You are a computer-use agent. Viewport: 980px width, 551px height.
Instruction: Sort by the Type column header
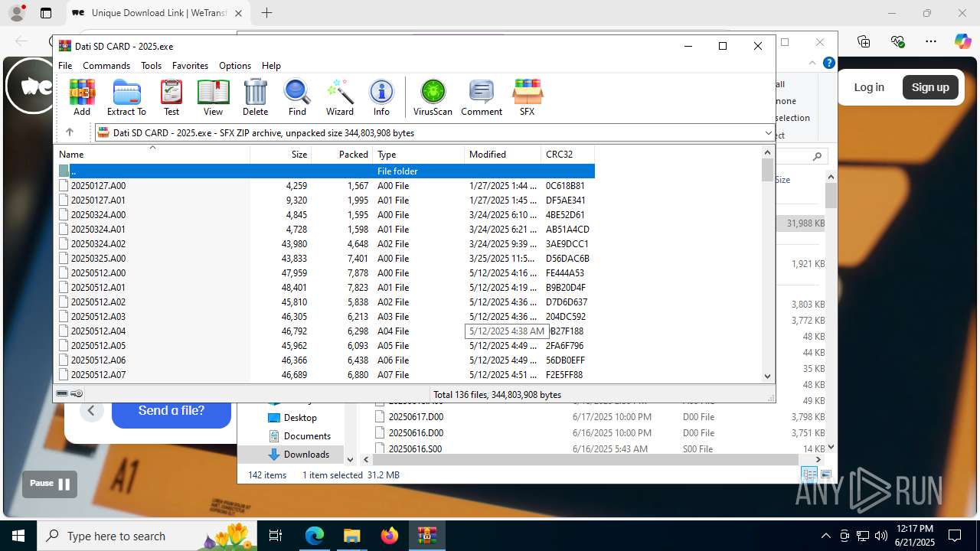click(x=419, y=154)
